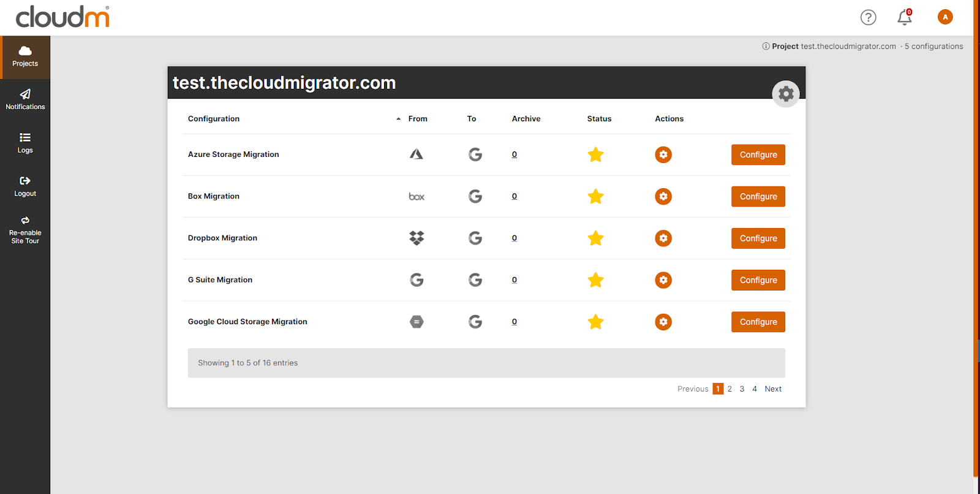
Task: Open G Suite Migration action gear
Action: click(x=663, y=280)
